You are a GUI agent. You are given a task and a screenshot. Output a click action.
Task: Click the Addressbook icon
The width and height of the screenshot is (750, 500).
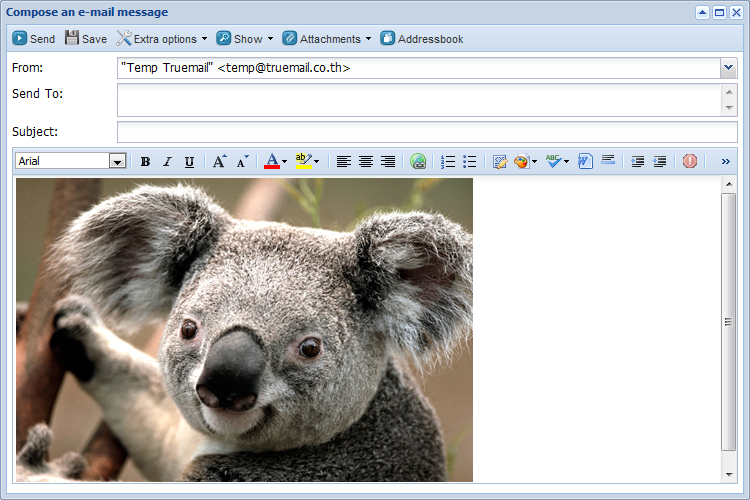(x=387, y=38)
